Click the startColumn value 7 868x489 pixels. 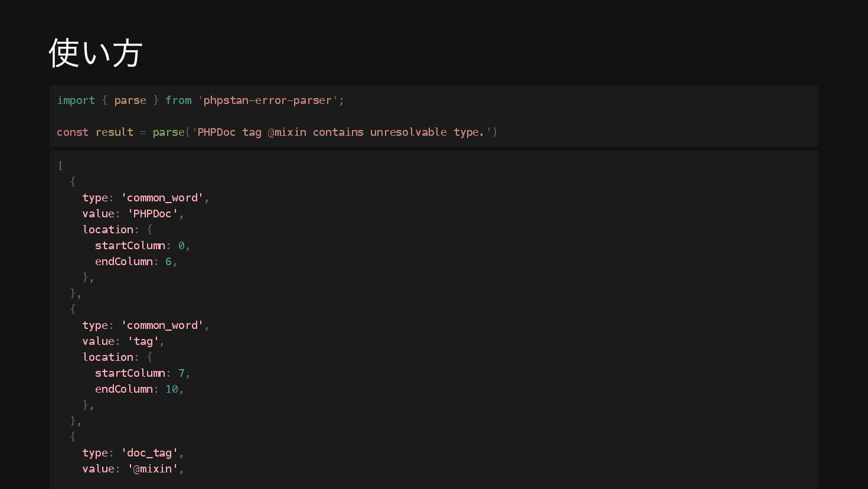181,373
